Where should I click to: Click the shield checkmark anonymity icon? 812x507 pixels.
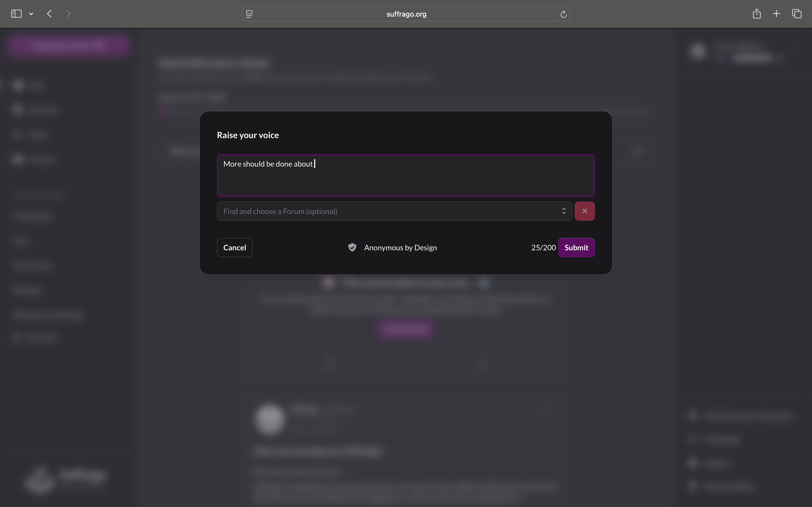[x=352, y=247]
